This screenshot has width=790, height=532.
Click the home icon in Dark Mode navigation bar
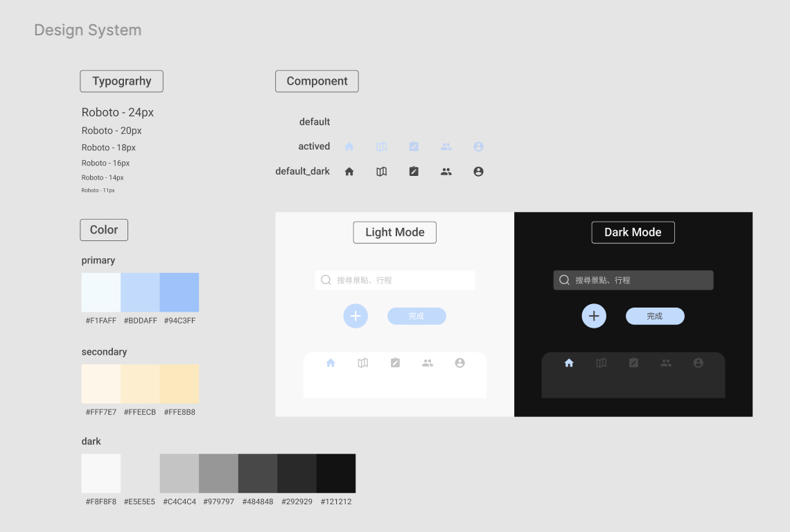tap(569, 363)
